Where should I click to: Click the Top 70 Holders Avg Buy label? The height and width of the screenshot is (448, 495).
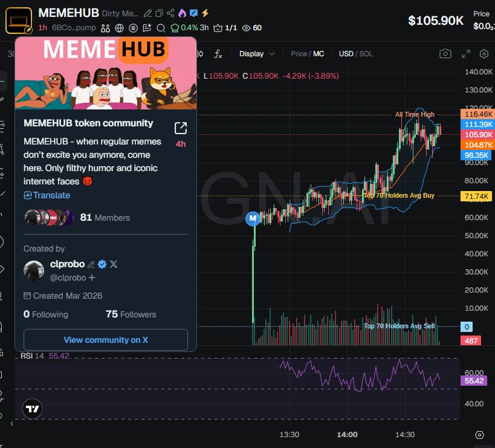pyautogui.click(x=399, y=195)
